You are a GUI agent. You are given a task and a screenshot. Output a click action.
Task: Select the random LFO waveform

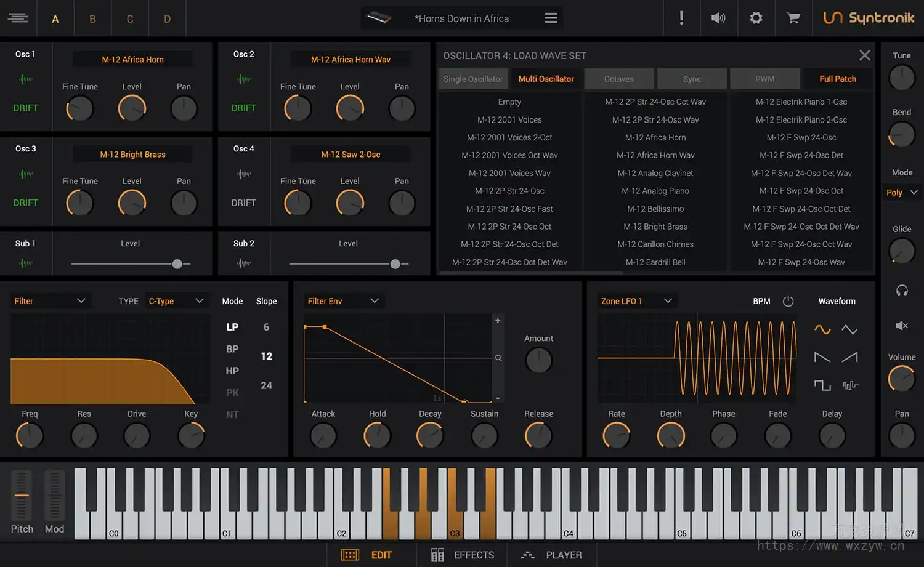pos(850,385)
